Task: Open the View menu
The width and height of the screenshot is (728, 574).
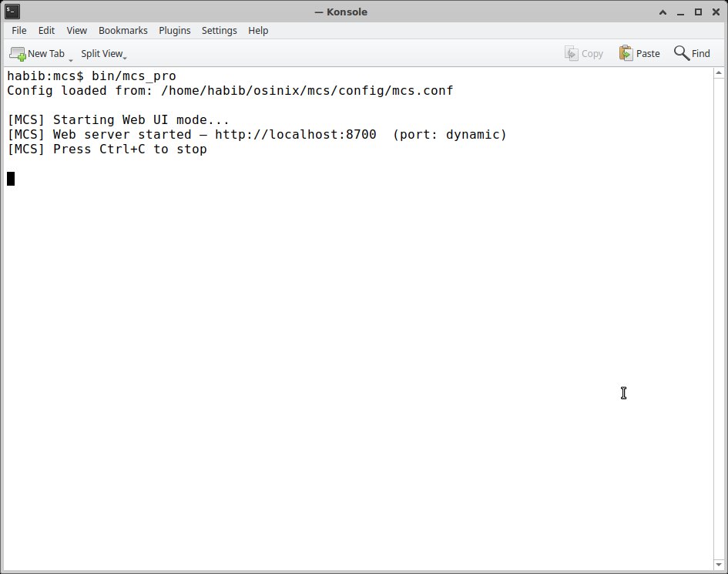Action: [76, 31]
